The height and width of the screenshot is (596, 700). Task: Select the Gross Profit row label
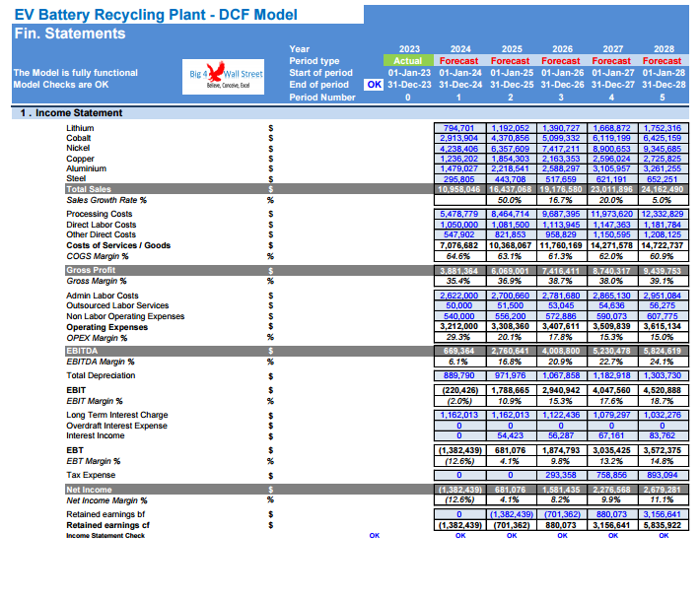91,270
